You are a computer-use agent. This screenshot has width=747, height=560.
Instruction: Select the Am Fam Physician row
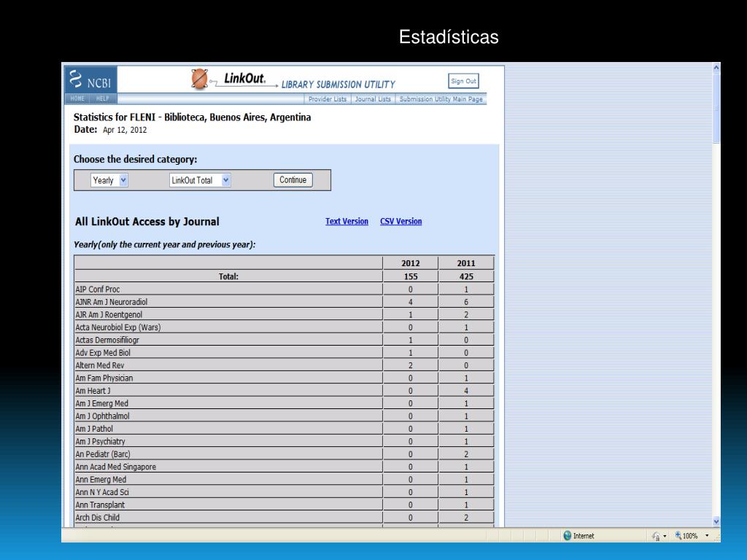click(284, 378)
